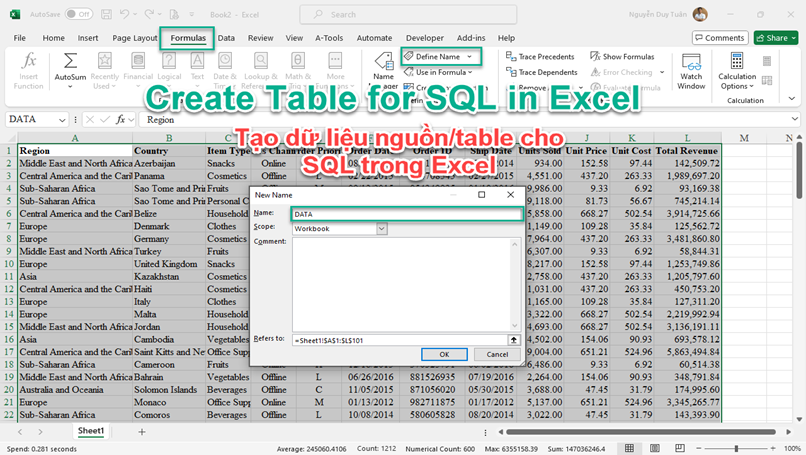Click the Save icon in title bar
The width and height of the screenshot is (806, 455).
point(106,14)
